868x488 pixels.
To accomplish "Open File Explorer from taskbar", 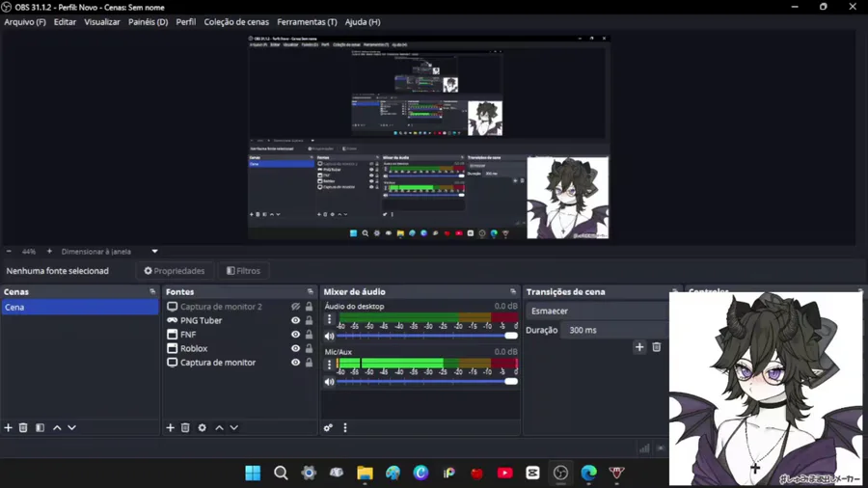I will 365,474.
